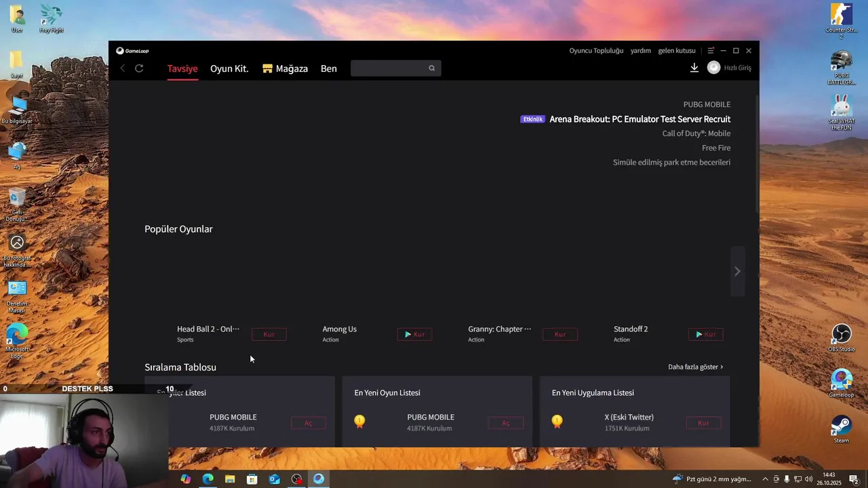Viewport: 868px width, 488px height.
Task: Open the GameLoop downloads icon
Action: click(694, 68)
